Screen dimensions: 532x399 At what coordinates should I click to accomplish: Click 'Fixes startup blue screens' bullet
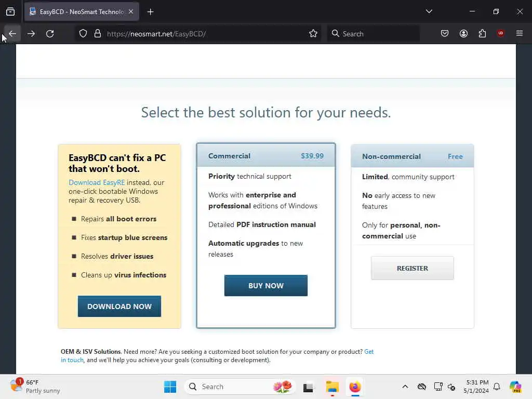(x=124, y=237)
